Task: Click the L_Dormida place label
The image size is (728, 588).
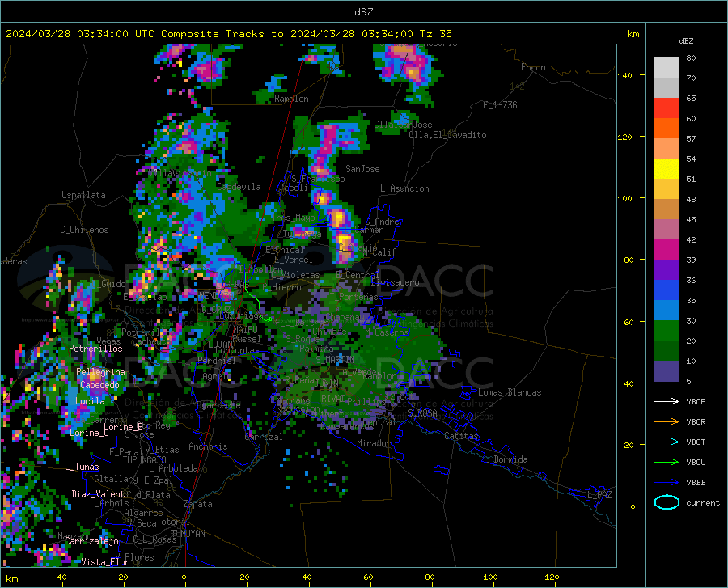Action: pos(506,459)
